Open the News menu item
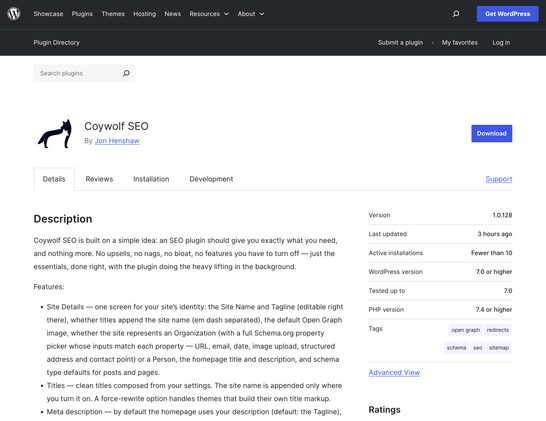The height and width of the screenshot is (421, 546). coord(173,14)
